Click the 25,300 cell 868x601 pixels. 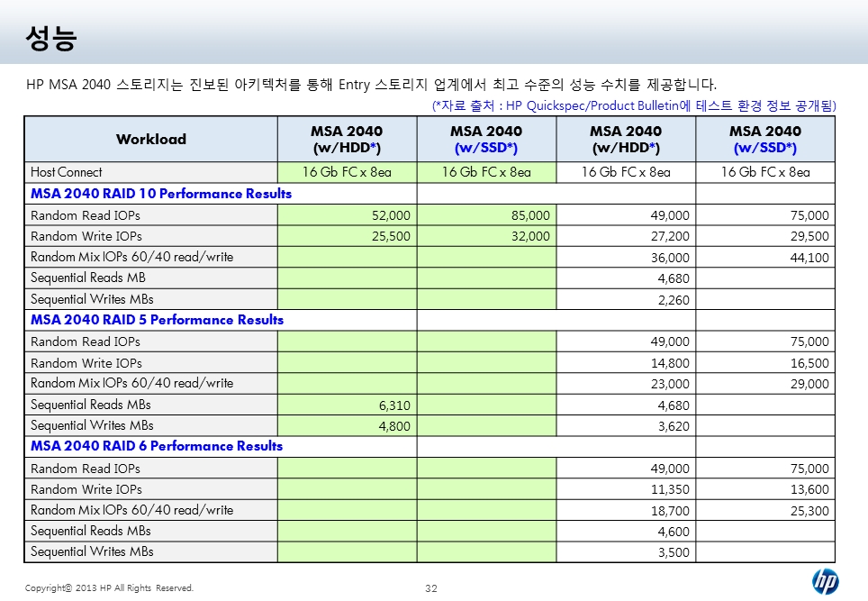coord(765,511)
